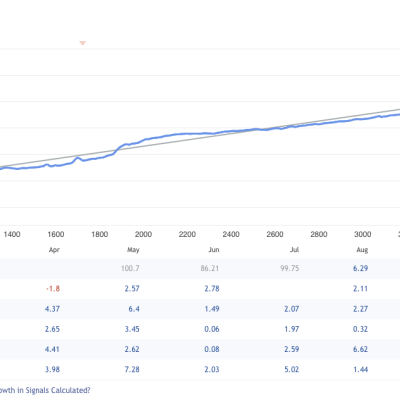The image size is (400, 400).
Task: Click the 86.21 value under Jun
Action: click(x=210, y=268)
